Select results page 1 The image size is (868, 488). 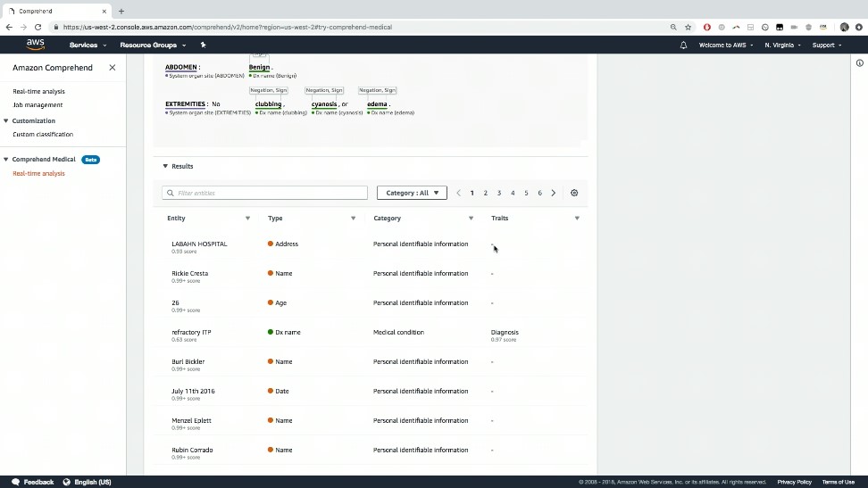[x=472, y=193]
